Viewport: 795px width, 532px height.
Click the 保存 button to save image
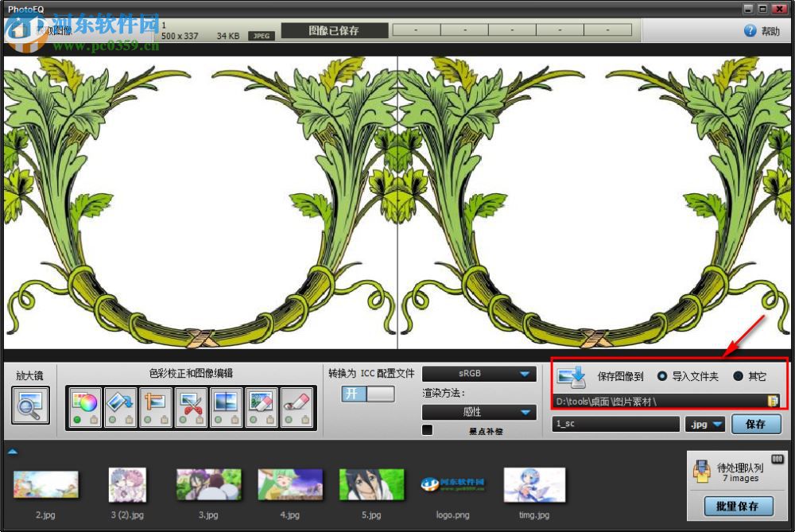tap(756, 424)
